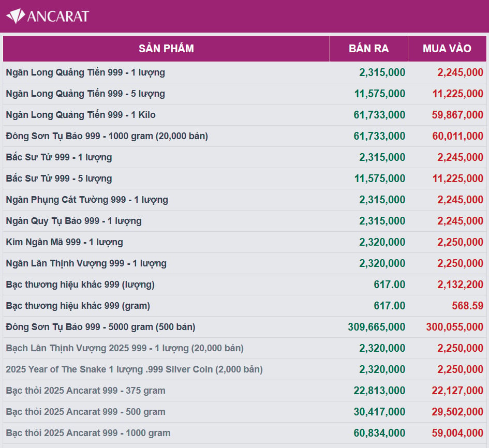Click sell price 61,733,000 of Ngân Long 1 Kilo
This screenshot has width=489, height=448.
pos(379,115)
